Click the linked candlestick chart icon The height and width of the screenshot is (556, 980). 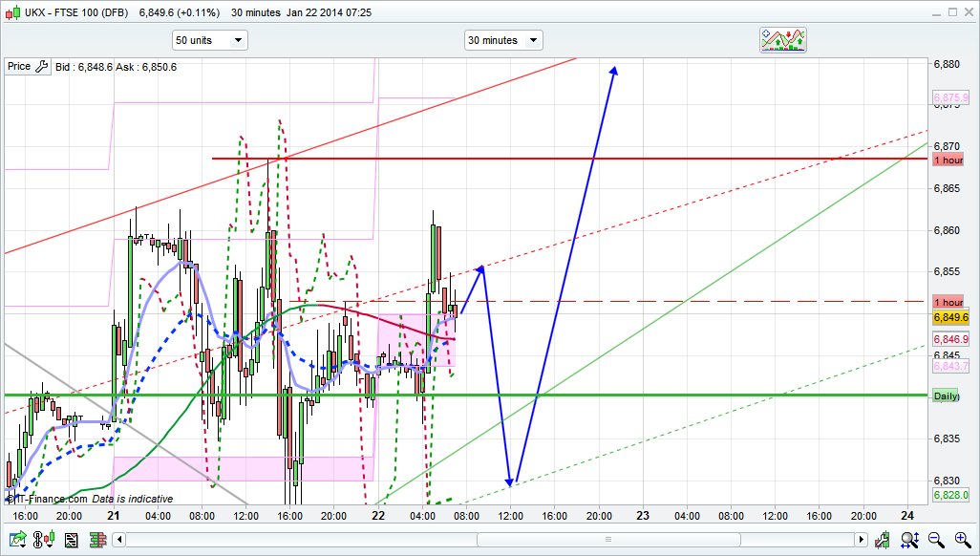43,541
